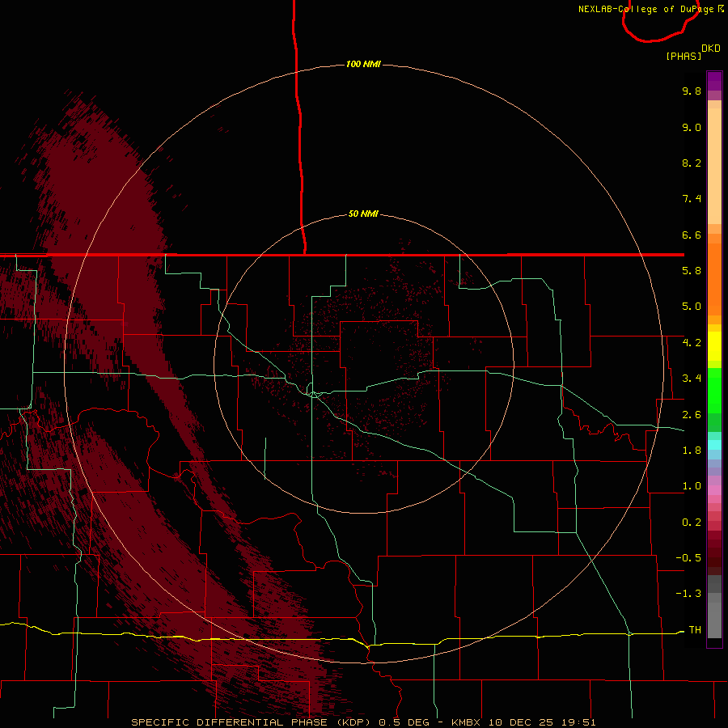The height and width of the screenshot is (728, 728).
Task: Click the 6.6 legend value
Action: click(692, 235)
